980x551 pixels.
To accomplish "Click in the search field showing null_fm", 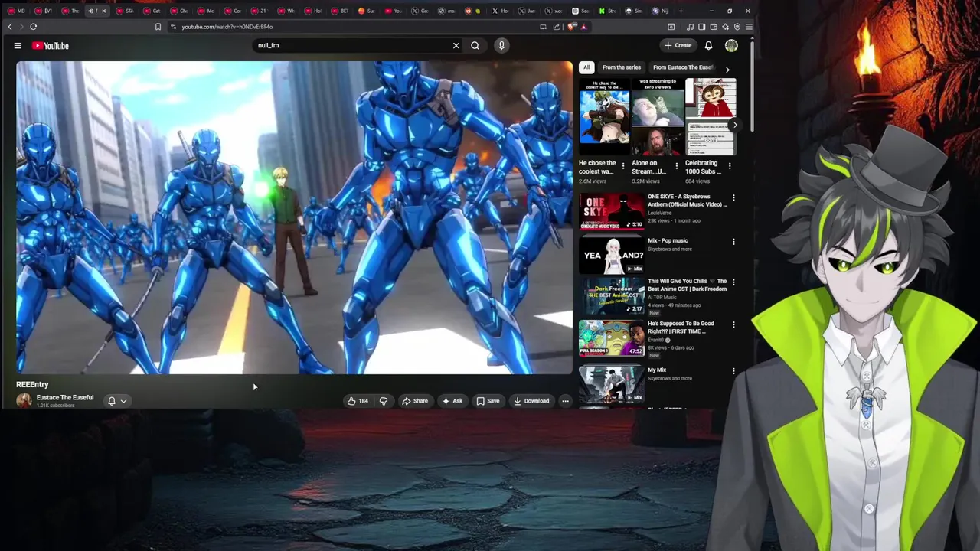I will (x=352, y=45).
